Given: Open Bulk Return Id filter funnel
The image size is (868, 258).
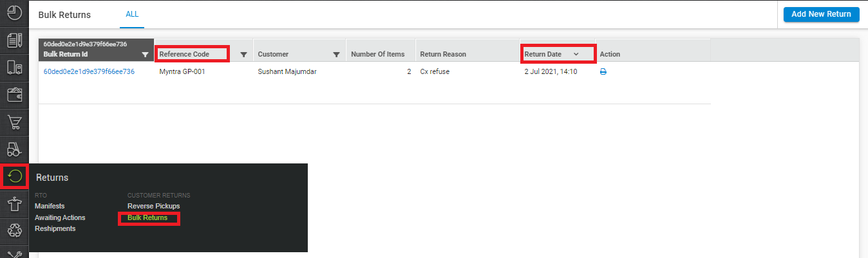Looking at the screenshot, I should tap(146, 55).
